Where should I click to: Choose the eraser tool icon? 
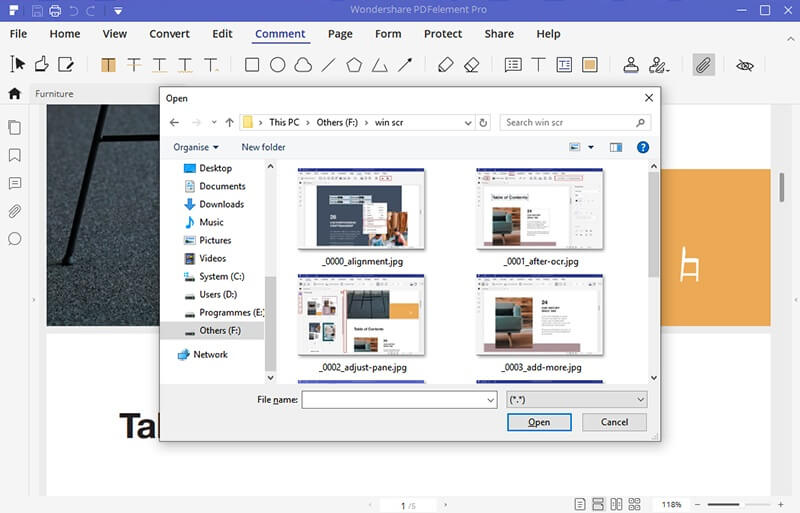click(x=471, y=65)
